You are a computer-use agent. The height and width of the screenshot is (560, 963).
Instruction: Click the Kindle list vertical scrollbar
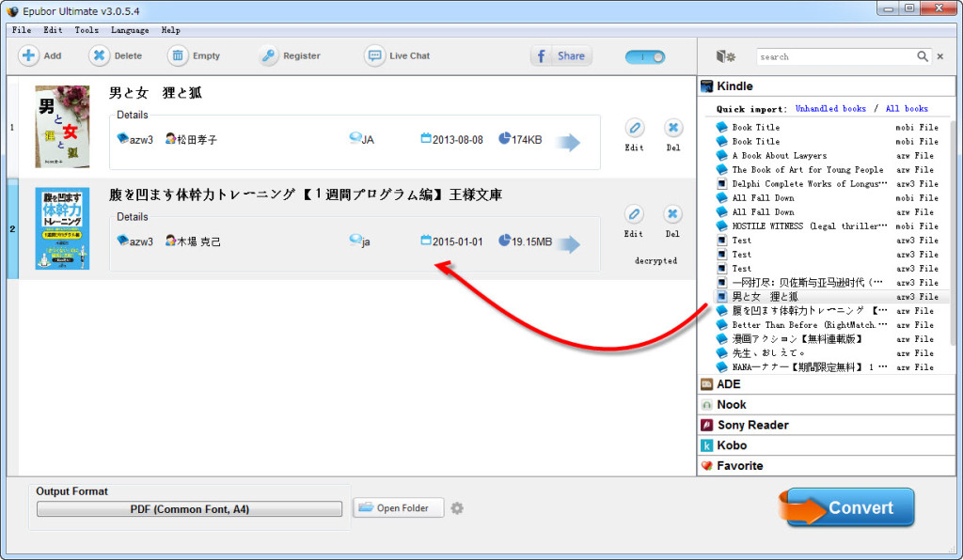953,233
